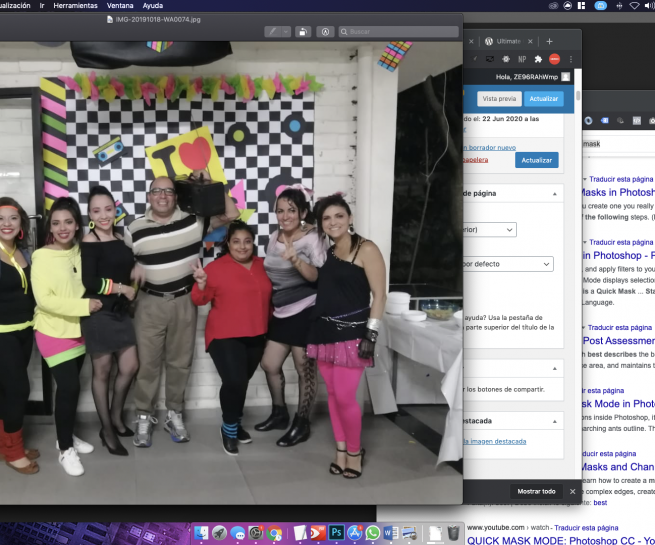
Task: Click the red papelera link
Action: point(475,160)
